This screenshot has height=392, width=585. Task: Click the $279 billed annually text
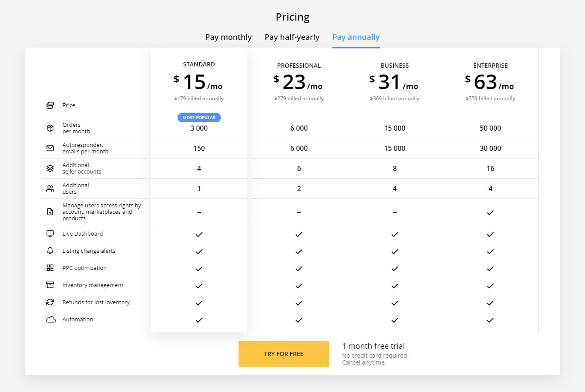(x=299, y=99)
